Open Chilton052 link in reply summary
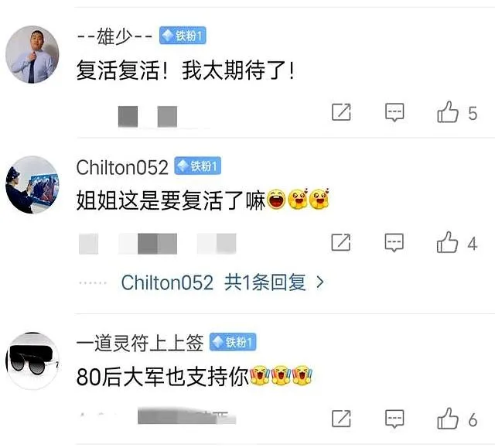The width and height of the screenshot is (495, 448). [x=167, y=282]
